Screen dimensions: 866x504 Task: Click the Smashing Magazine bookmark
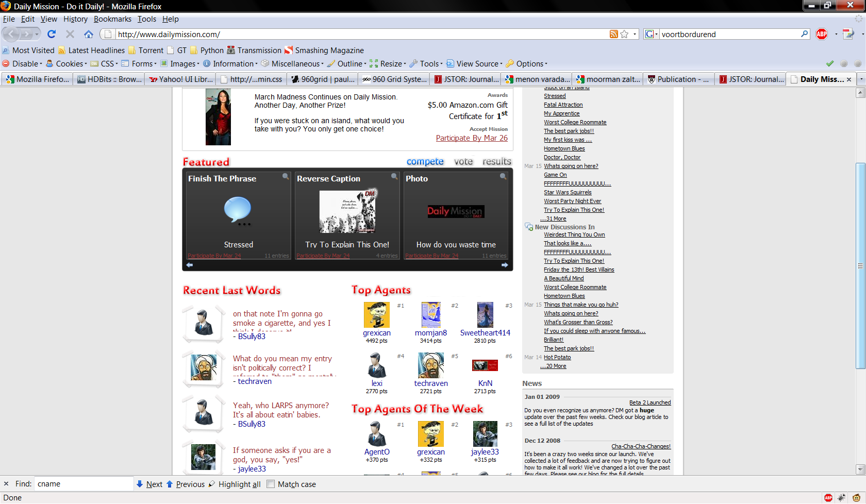pos(324,51)
